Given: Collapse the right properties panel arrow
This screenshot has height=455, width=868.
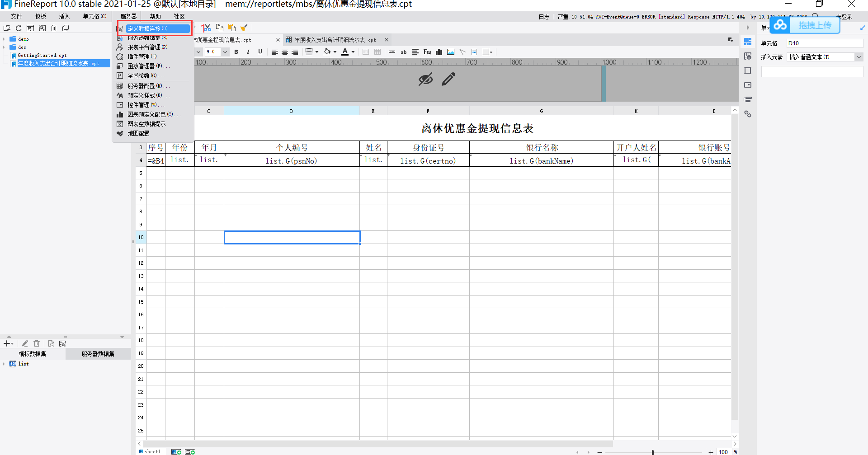Looking at the screenshot, I should (x=748, y=28).
